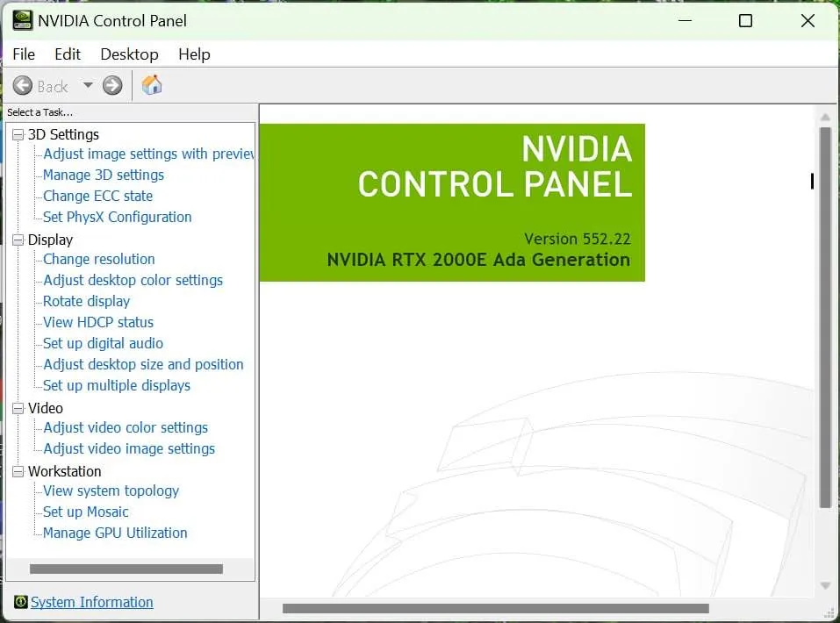Collapse the Workstation tree node
The height and width of the screenshot is (623, 840).
point(18,471)
